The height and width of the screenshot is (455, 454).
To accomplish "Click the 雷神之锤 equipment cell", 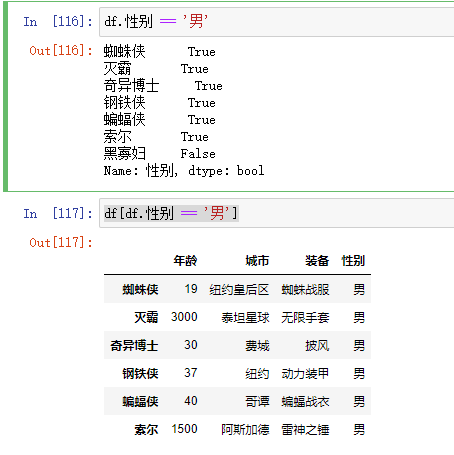I will pyautogui.click(x=305, y=429).
